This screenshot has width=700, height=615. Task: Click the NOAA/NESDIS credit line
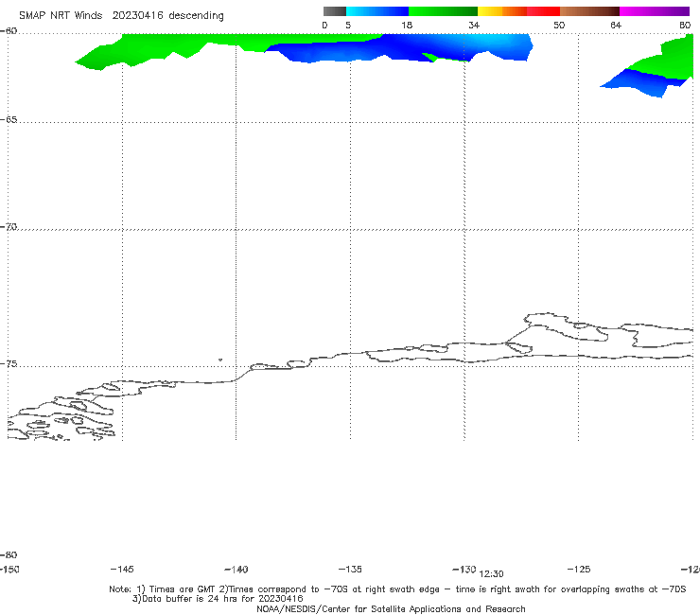point(391,609)
